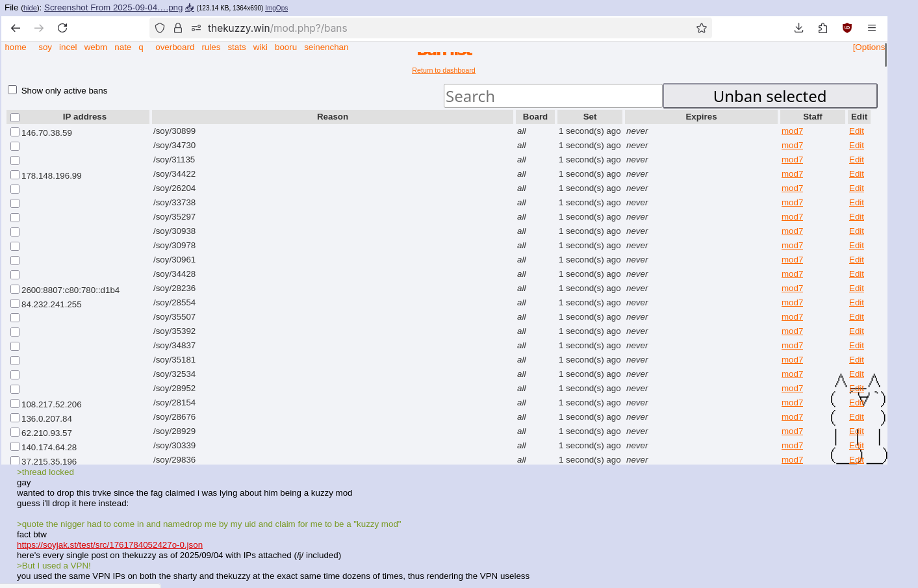This screenshot has height=588, width=918.
Task: Expand the [Options] panel
Action: (x=869, y=47)
